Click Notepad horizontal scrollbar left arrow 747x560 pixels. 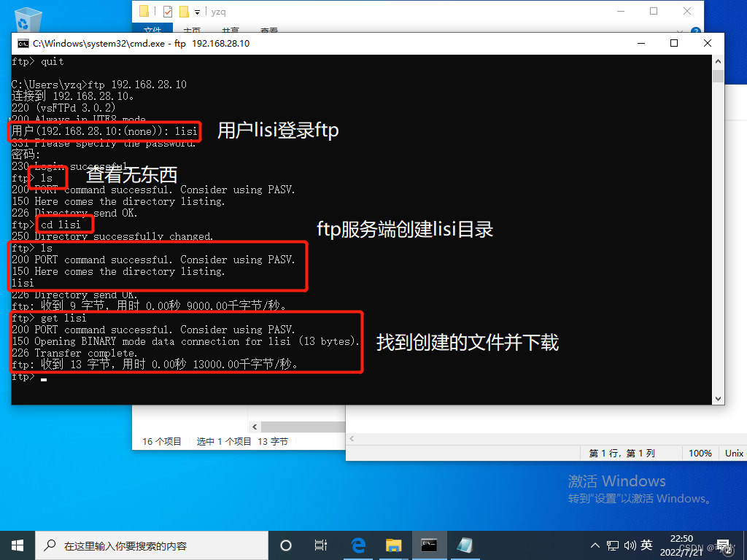352,438
